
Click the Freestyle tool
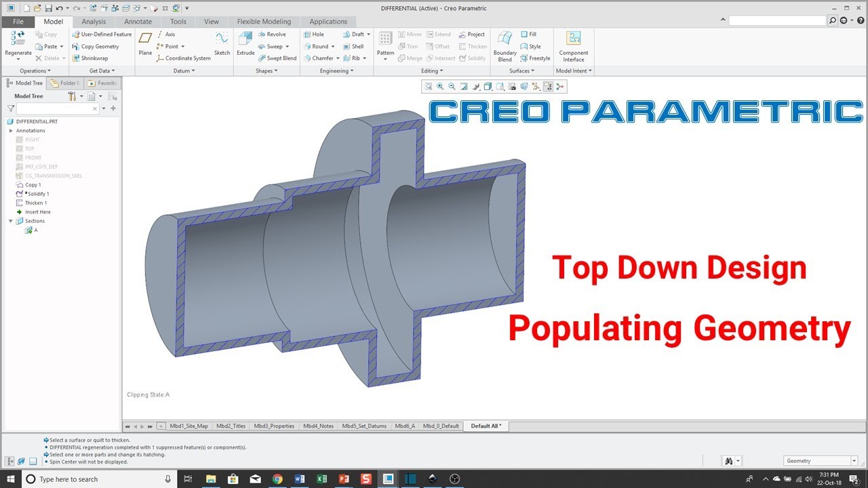click(536, 58)
